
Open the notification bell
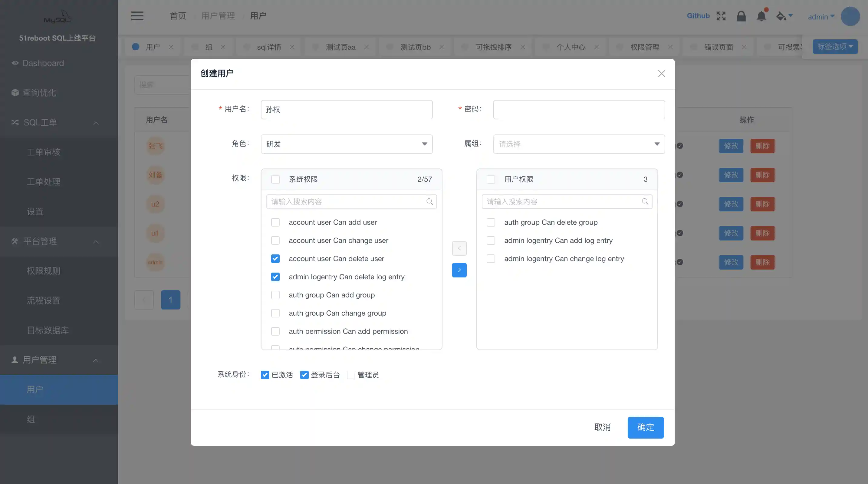point(761,16)
